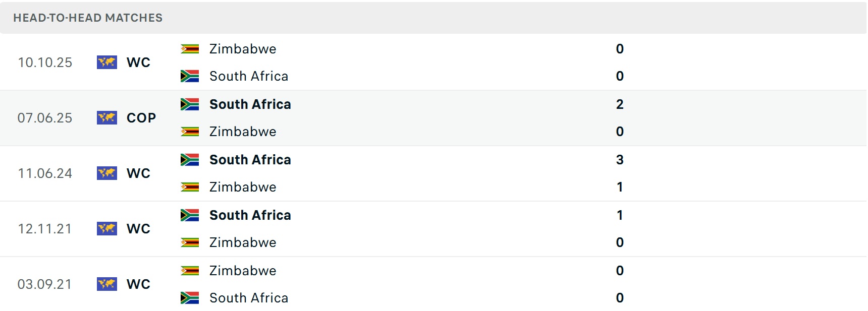The width and height of the screenshot is (868, 311).
Task: Click South Africa's flag in the 07.06.25 match
Action: 190,104
